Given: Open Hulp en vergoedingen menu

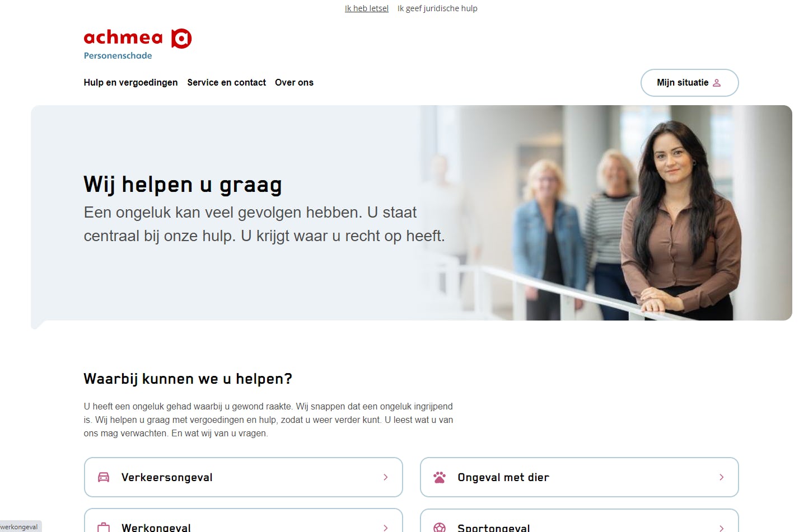Looking at the screenshot, I should point(130,82).
